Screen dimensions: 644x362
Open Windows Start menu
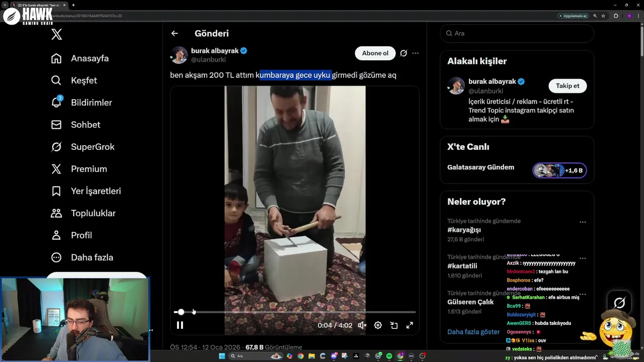(222, 356)
